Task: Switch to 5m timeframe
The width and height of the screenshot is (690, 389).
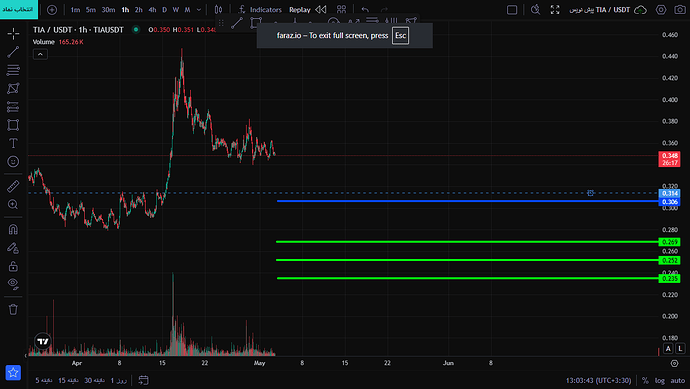Action: (x=91, y=10)
